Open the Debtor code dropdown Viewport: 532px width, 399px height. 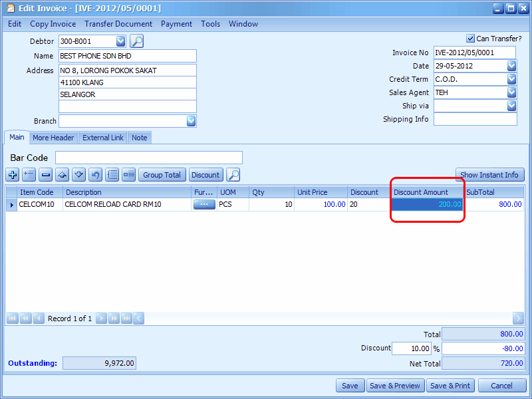(x=121, y=41)
